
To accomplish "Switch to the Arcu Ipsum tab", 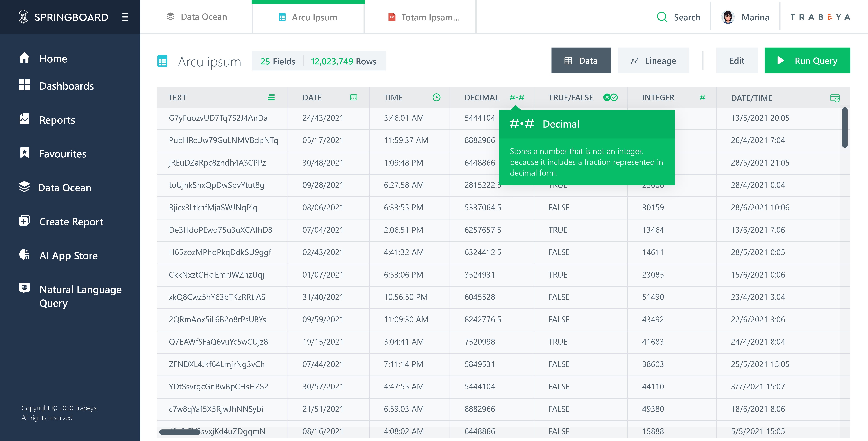I will click(308, 16).
